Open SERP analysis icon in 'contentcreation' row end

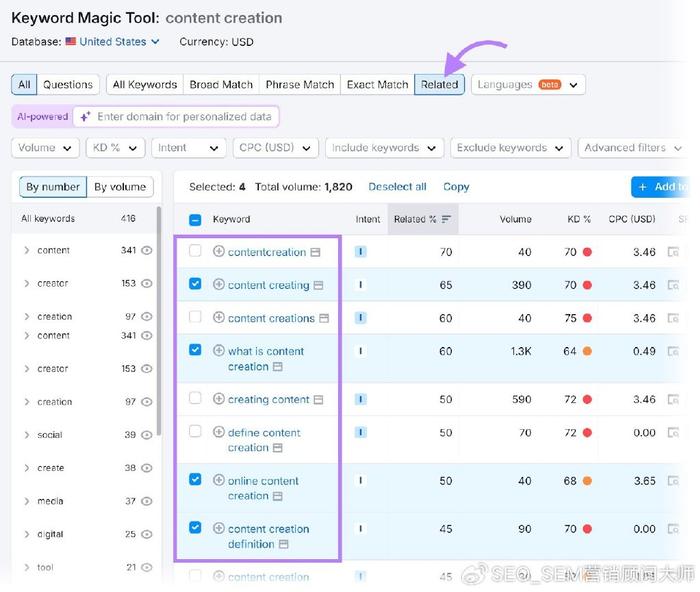(673, 252)
